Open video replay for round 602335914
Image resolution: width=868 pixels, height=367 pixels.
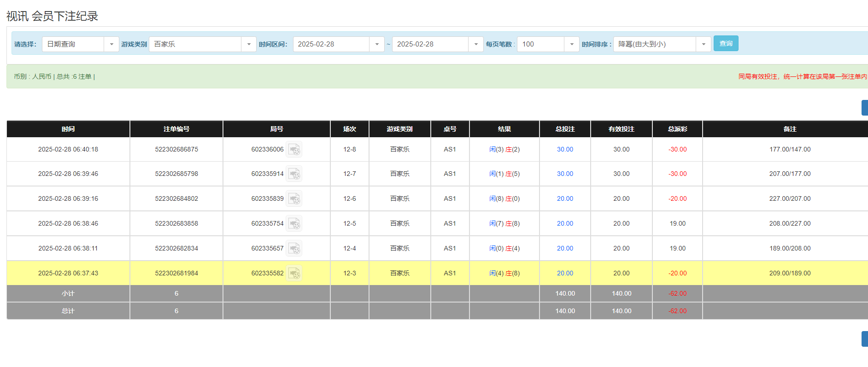pos(294,174)
